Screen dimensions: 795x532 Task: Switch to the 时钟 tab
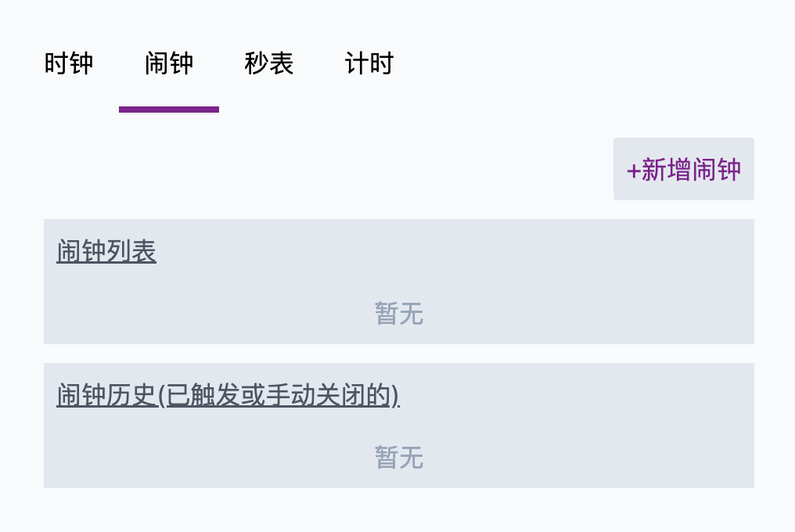coord(68,64)
